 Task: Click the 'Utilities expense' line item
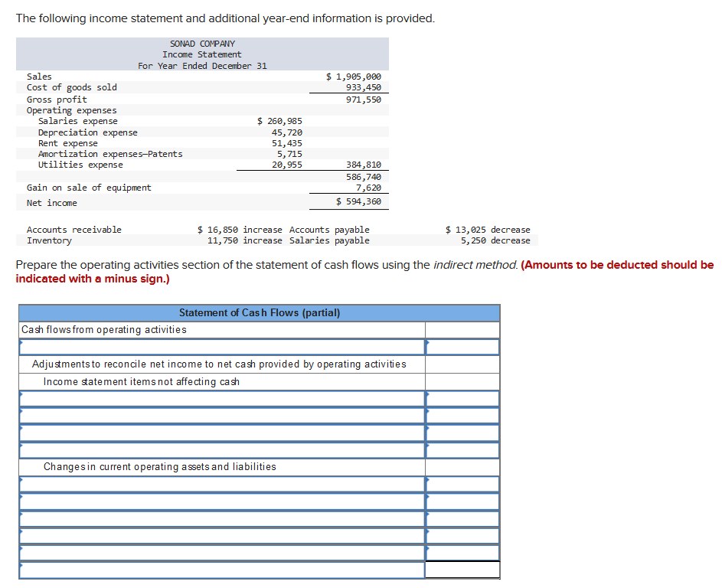pos(80,165)
